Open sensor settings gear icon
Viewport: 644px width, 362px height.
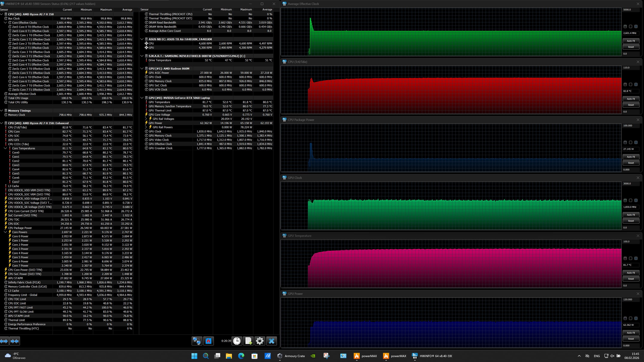(260, 341)
